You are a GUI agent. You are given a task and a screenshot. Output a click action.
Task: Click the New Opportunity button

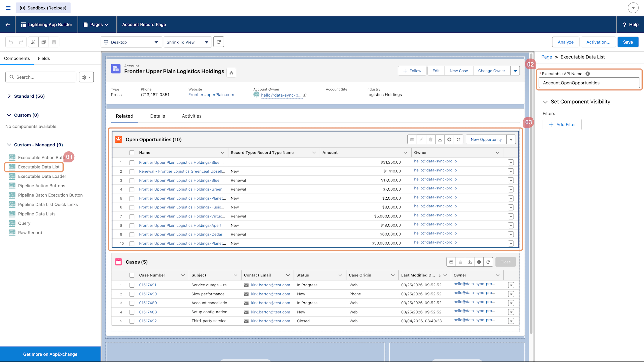coord(486,139)
